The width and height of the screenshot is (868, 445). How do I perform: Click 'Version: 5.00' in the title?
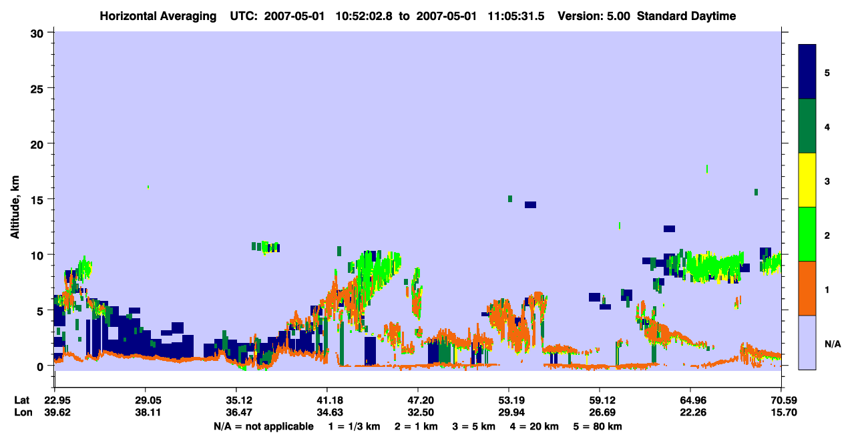coord(595,16)
